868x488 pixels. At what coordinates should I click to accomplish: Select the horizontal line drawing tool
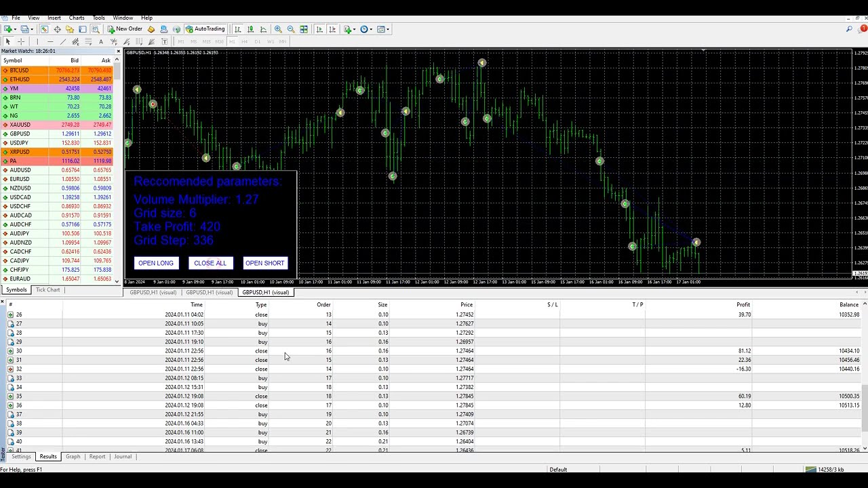50,41
